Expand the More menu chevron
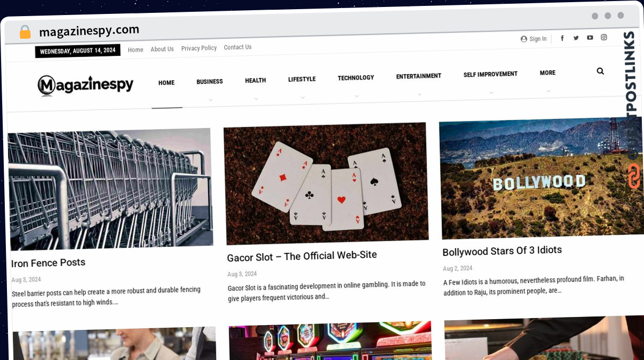This screenshot has height=360, width=644. (x=548, y=91)
